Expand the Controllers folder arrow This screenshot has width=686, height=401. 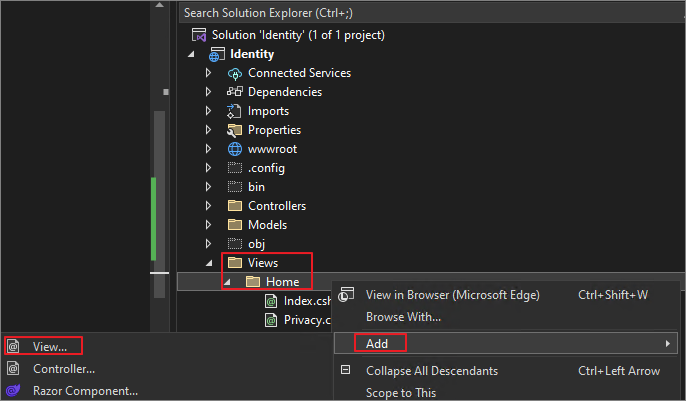click(208, 206)
